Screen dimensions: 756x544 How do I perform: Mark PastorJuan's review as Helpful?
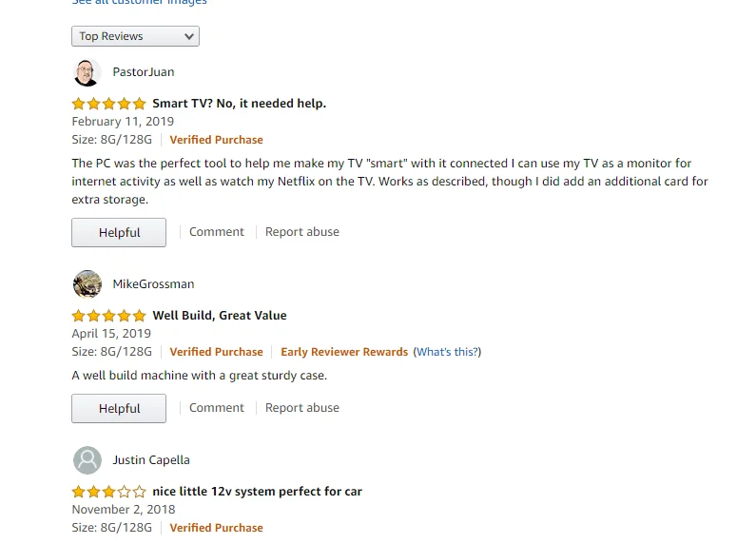point(119,233)
